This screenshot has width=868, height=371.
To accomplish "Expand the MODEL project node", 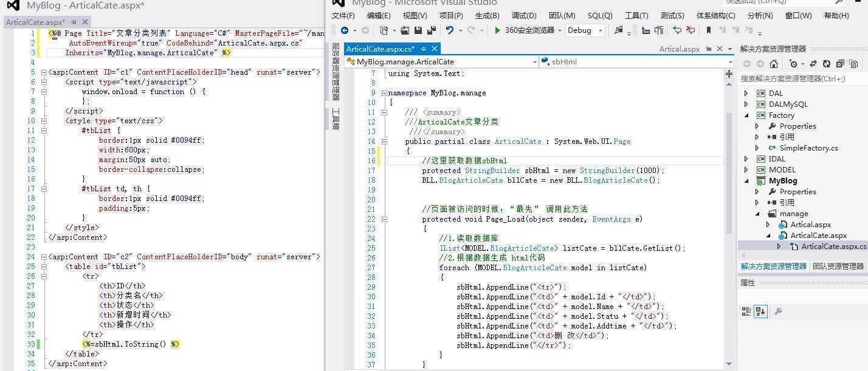I will click(x=746, y=170).
